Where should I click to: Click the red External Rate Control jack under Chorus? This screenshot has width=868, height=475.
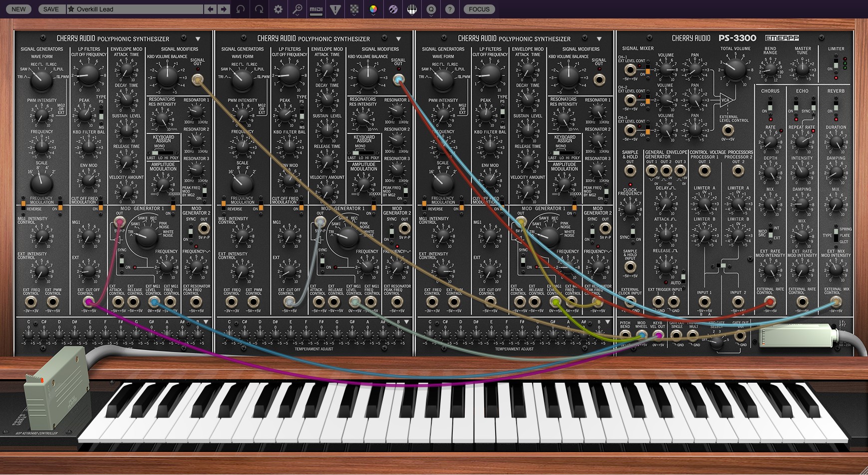(770, 302)
